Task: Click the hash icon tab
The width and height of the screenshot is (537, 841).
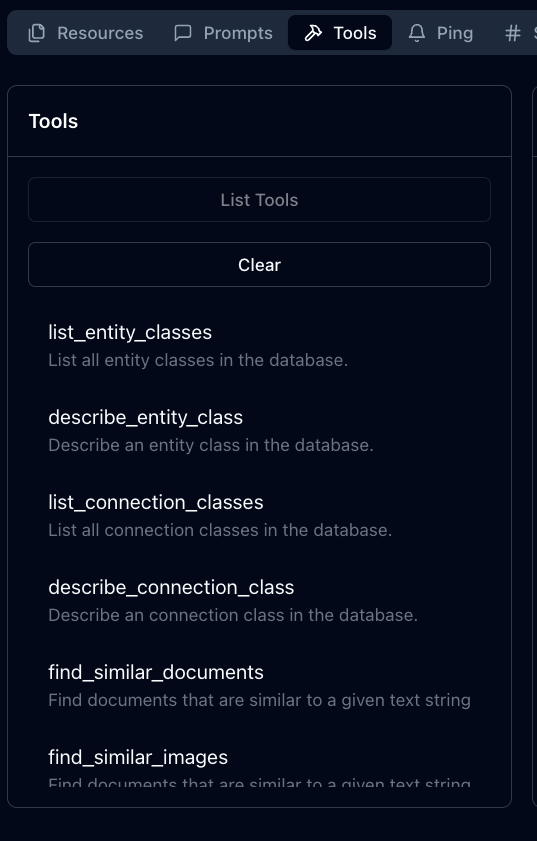Action: 513,33
